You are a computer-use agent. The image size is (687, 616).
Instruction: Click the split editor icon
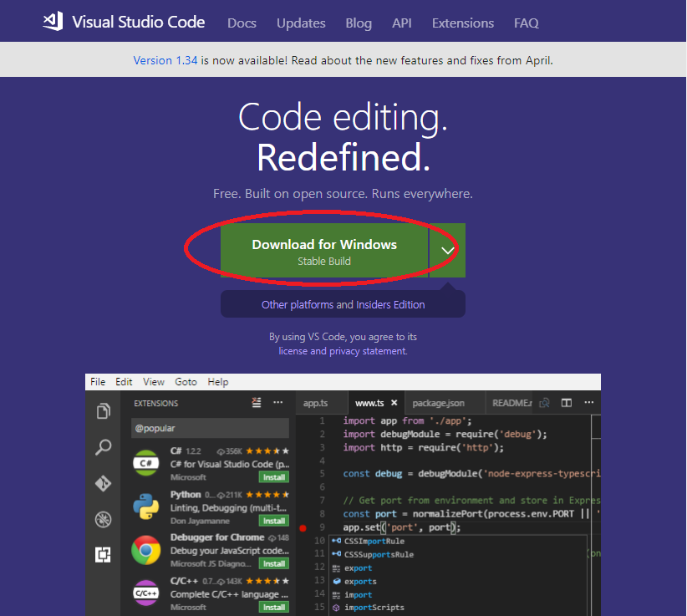coord(567,403)
